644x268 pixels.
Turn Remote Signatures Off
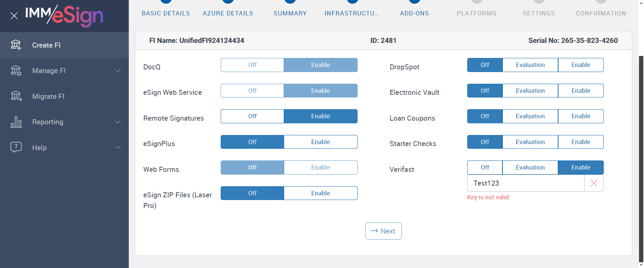point(252,116)
